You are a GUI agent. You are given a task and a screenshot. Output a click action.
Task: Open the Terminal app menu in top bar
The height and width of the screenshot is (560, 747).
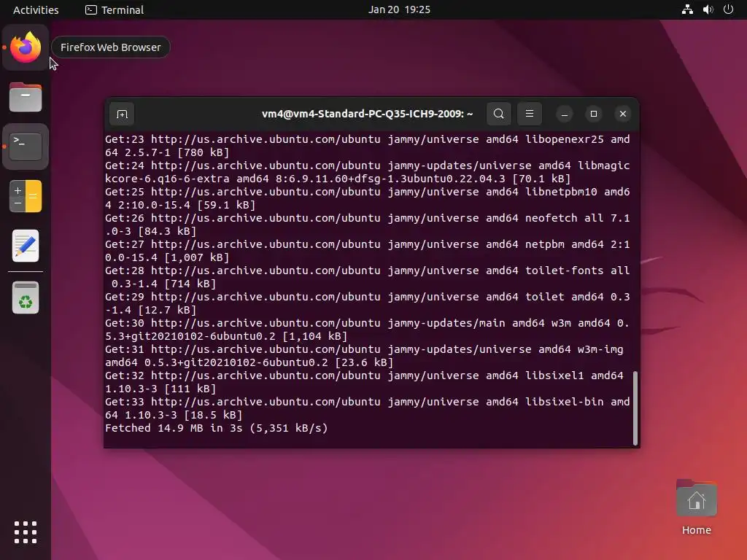[x=115, y=9]
